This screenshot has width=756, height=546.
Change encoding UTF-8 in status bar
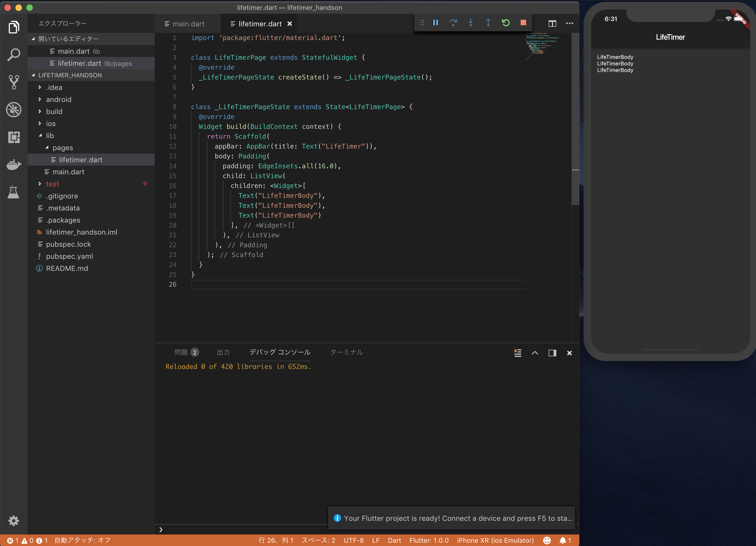pyautogui.click(x=354, y=540)
